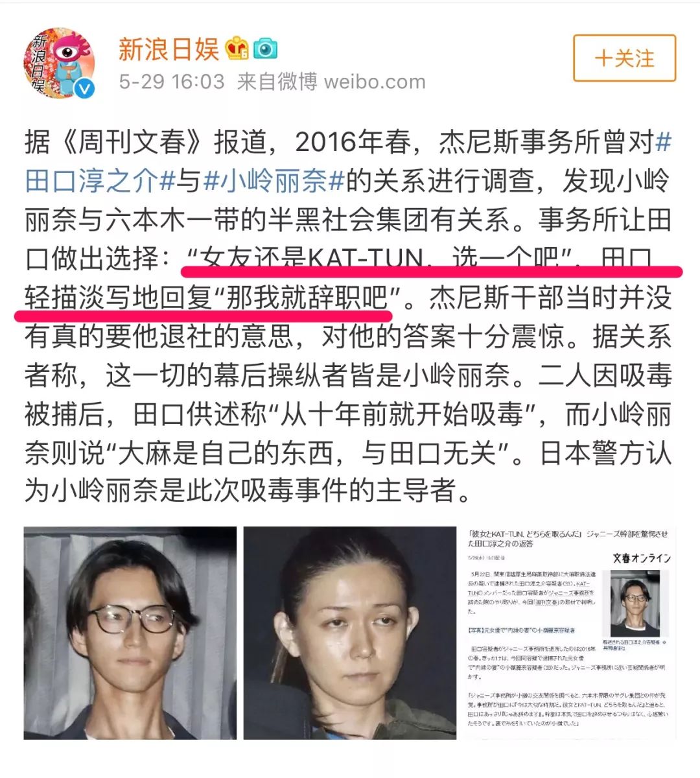This screenshot has width=700, height=778.
Task: Click the gold crown membership icon
Action: [x=237, y=49]
